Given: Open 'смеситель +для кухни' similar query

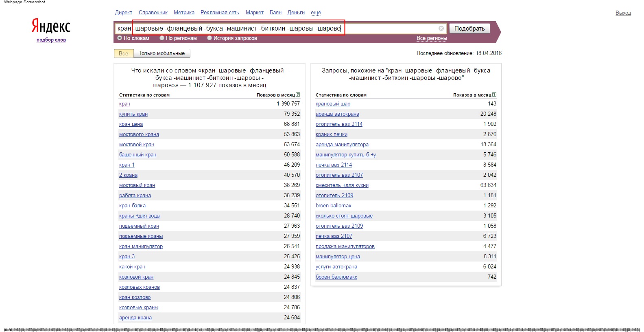Looking at the screenshot, I should tap(342, 185).
